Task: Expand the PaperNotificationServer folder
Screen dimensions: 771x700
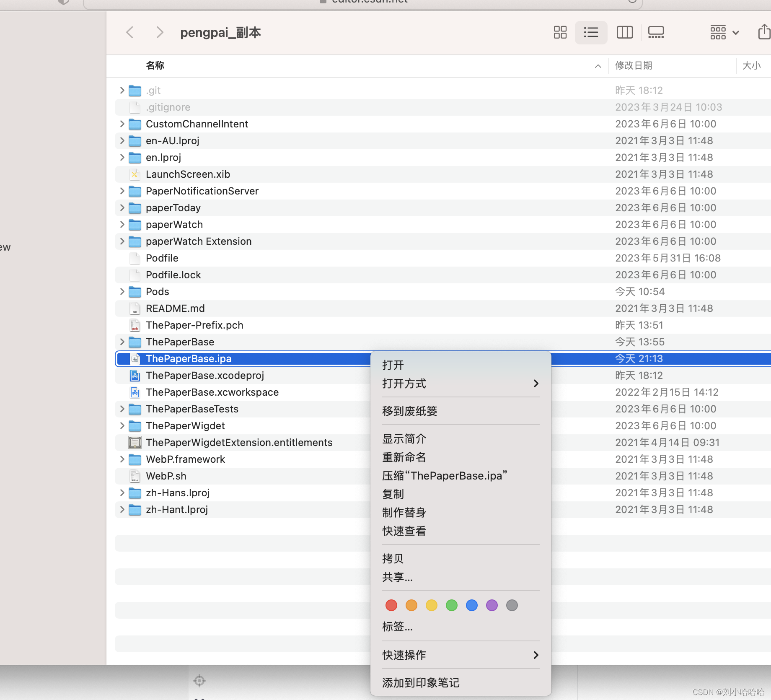Action: pyautogui.click(x=122, y=191)
